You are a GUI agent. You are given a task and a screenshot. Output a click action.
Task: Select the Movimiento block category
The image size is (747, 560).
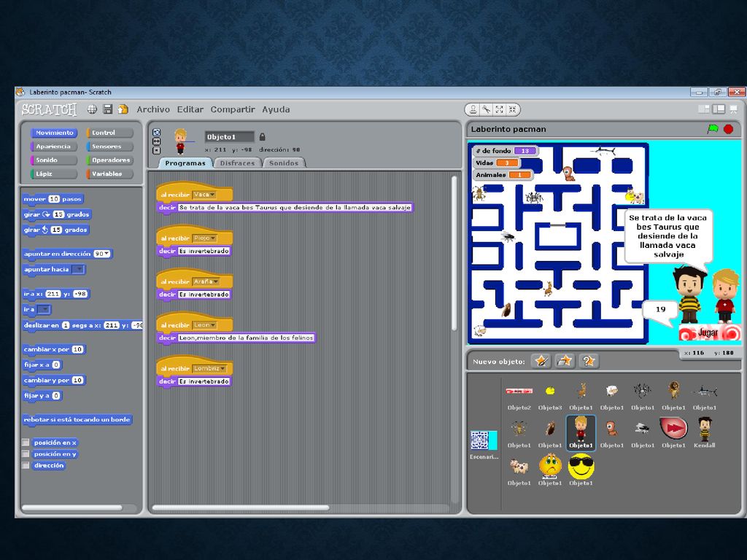coord(54,133)
